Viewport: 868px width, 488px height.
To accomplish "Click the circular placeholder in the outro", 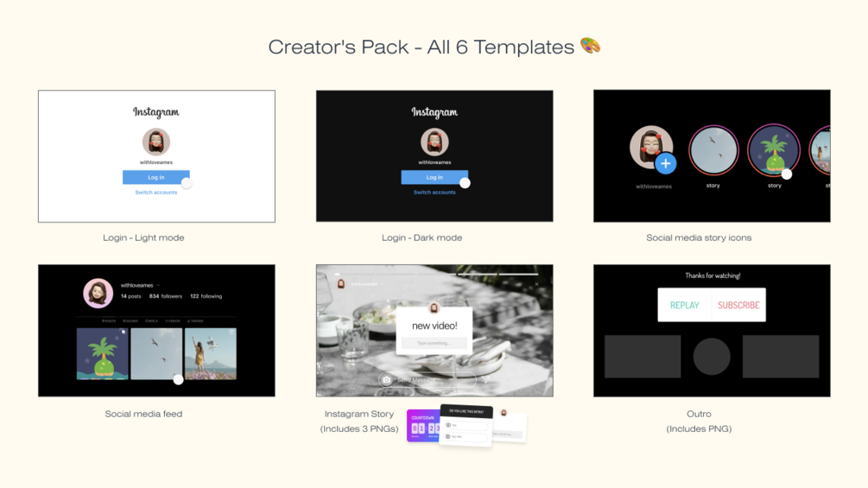I will (712, 357).
